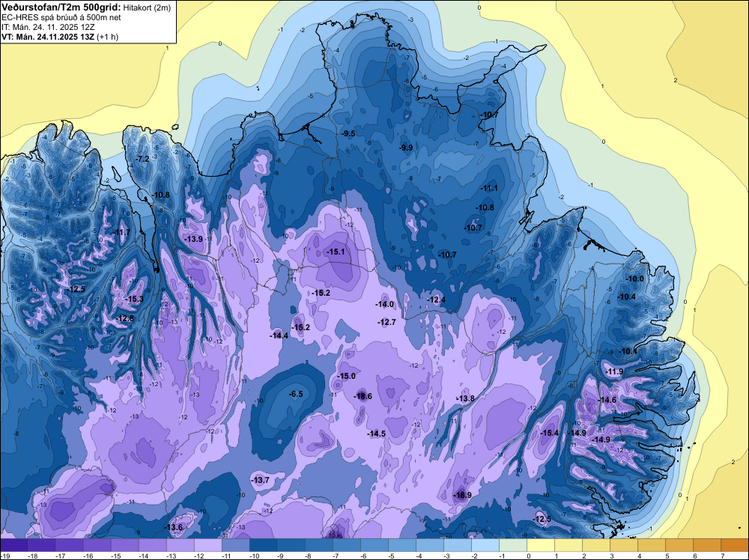Select the legend swatch between -1 and 0
The height and width of the screenshot is (560, 749).
point(512,545)
